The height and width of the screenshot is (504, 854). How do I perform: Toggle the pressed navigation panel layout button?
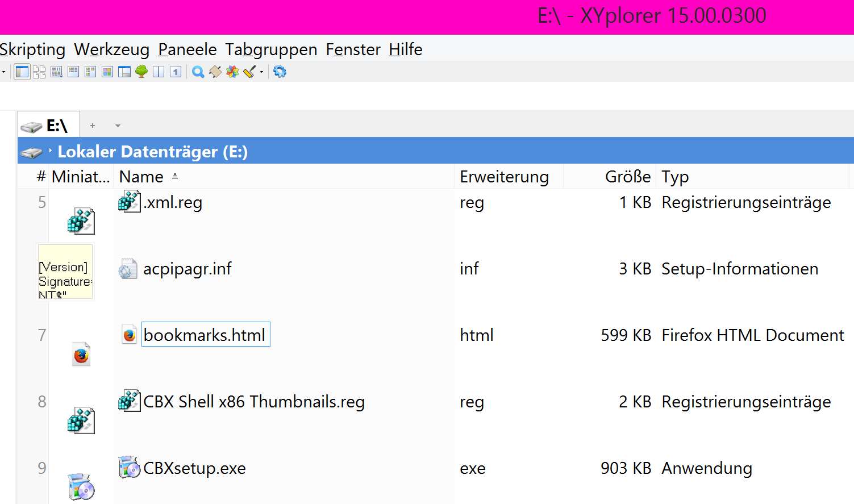[22, 72]
